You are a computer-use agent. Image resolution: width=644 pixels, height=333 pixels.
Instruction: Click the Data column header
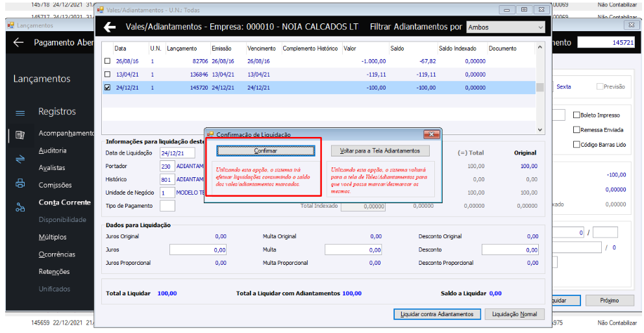point(120,49)
